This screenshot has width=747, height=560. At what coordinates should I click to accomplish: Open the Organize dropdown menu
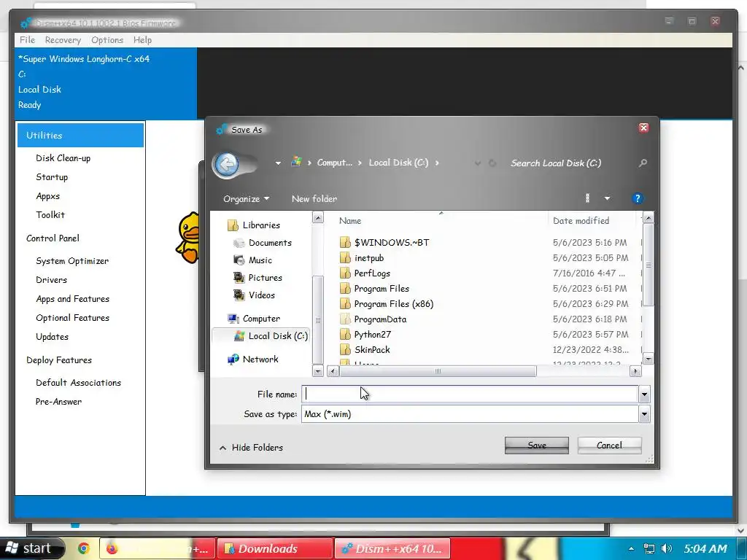tap(246, 199)
